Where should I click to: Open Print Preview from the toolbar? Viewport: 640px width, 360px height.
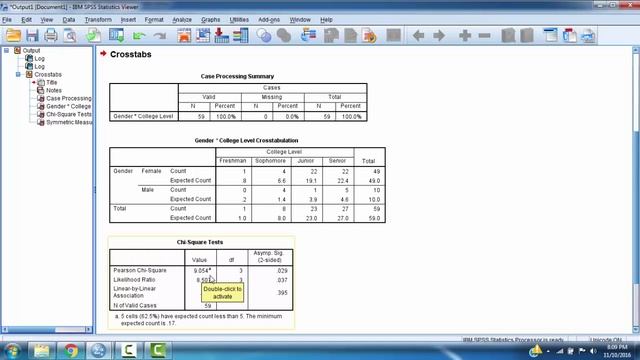point(70,36)
